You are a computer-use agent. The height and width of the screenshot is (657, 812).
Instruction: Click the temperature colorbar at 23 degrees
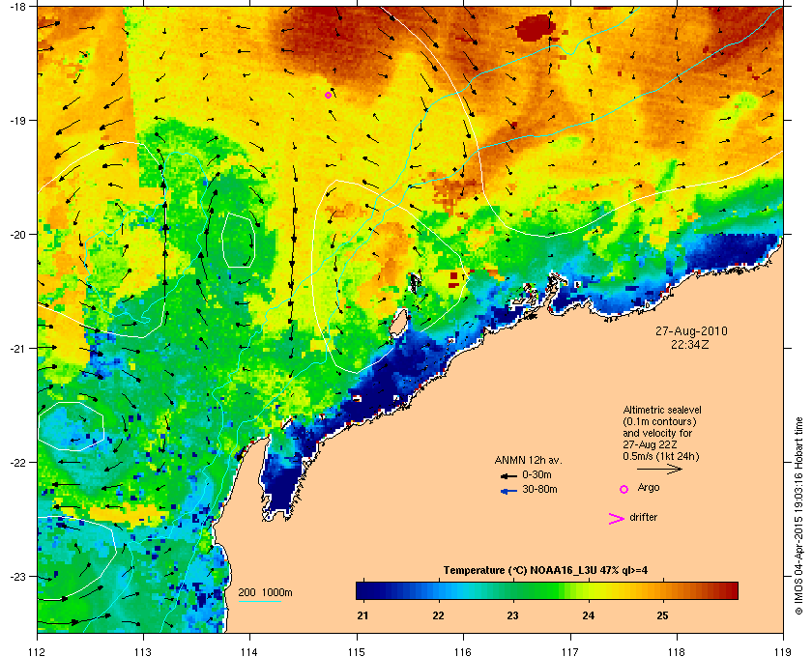[x=513, y=590]
